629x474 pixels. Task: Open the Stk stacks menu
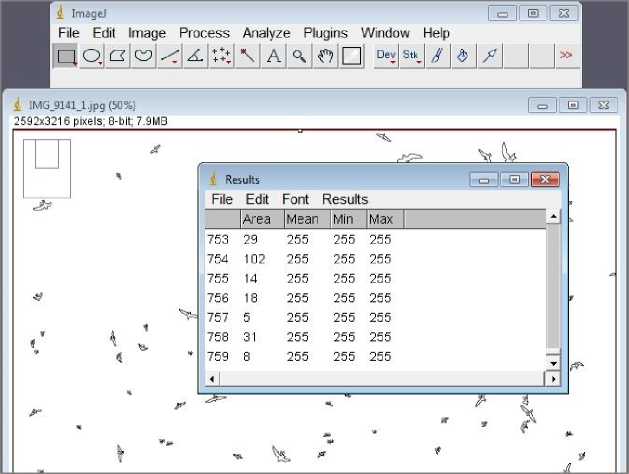tap(412, 56)
